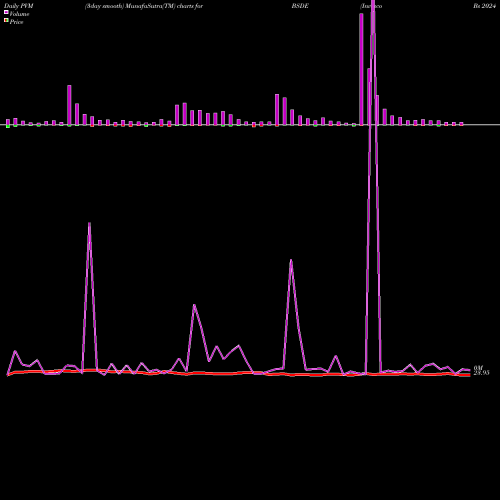Click the 'Daily PVM' title text
The height and width of the screenshot is (500, 500).
point(19,6)
